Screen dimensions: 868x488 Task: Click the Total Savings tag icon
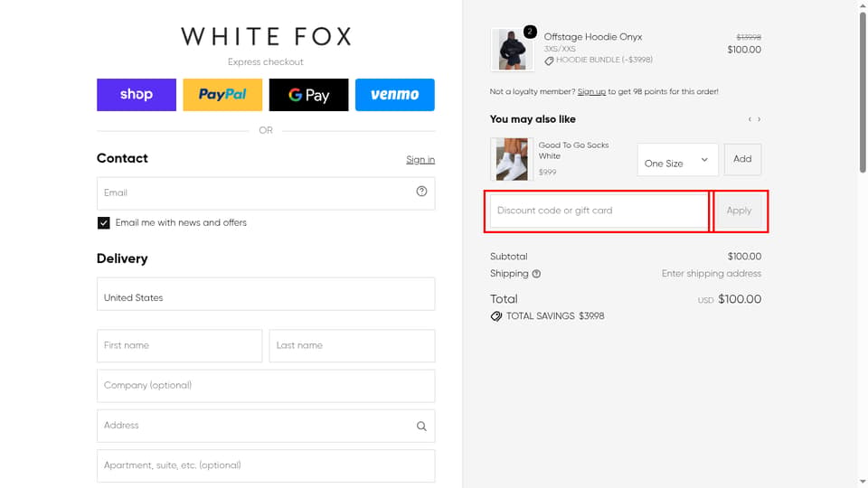coord(496,316)
